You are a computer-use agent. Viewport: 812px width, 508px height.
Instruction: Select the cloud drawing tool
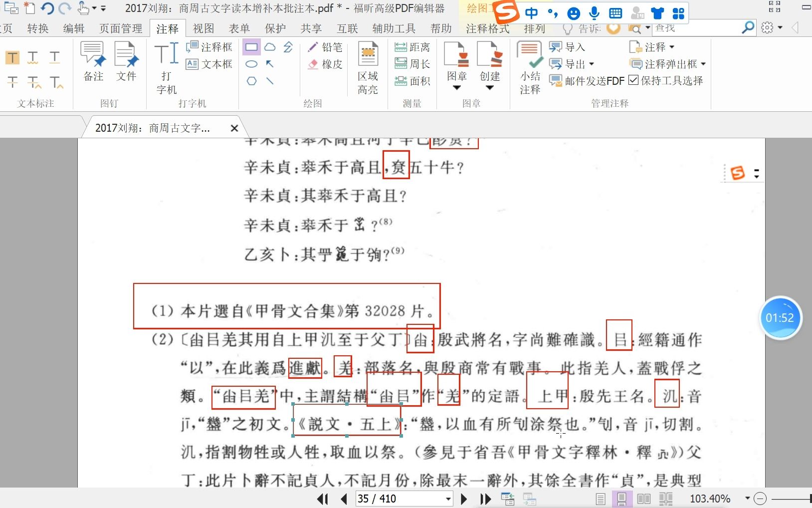[270, 47]
